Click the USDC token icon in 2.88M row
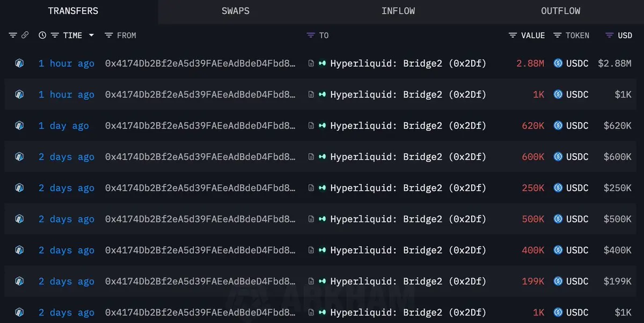644x323 pixels. [x=558, y=63]
